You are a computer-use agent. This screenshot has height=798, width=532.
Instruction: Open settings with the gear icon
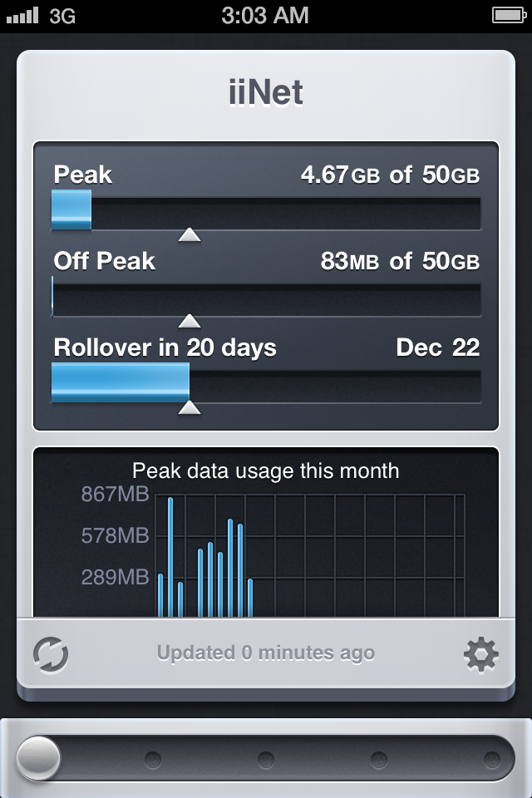[481, 654]
